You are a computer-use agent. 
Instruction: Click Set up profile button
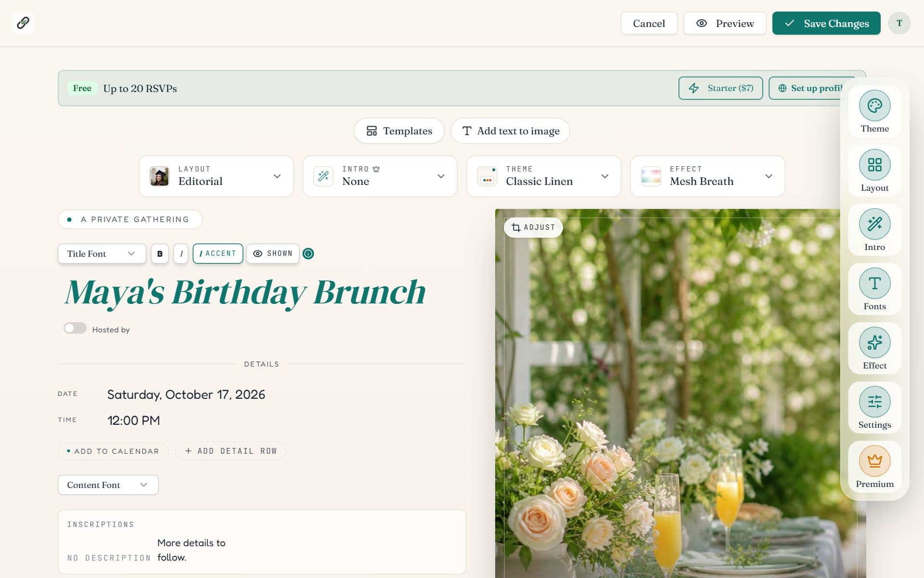[x=812, y=88]
